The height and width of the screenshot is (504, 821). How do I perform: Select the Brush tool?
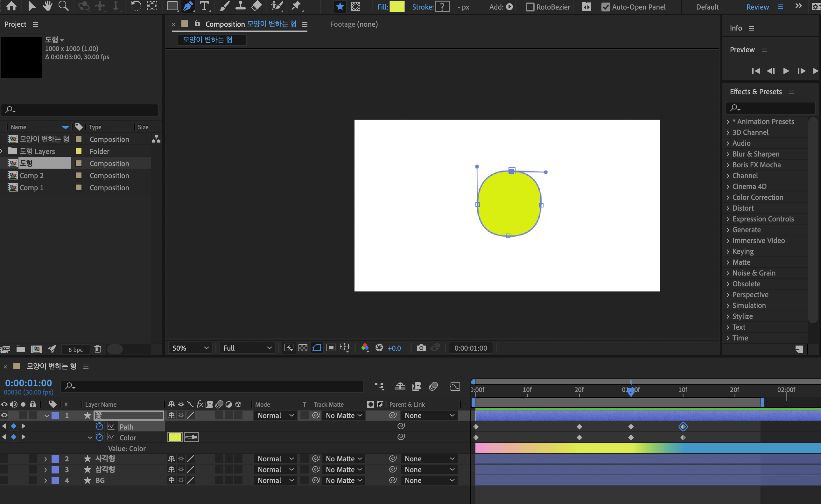224,6
